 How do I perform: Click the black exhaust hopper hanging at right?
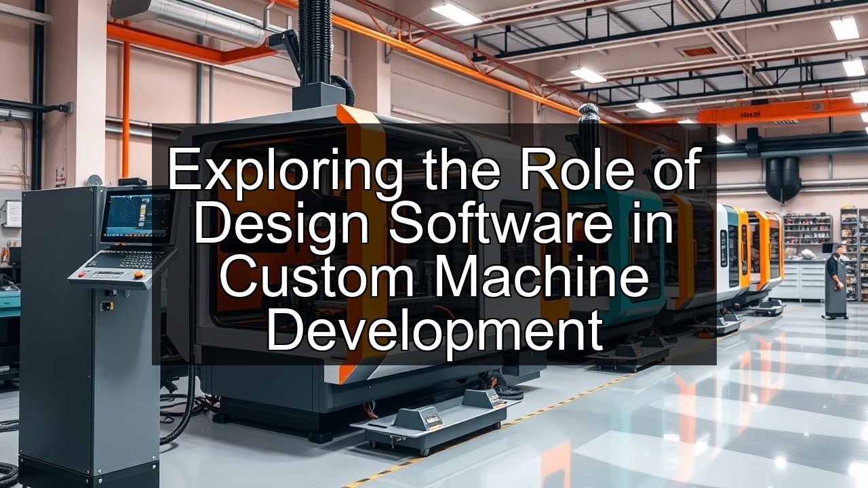tap(783, 178)
